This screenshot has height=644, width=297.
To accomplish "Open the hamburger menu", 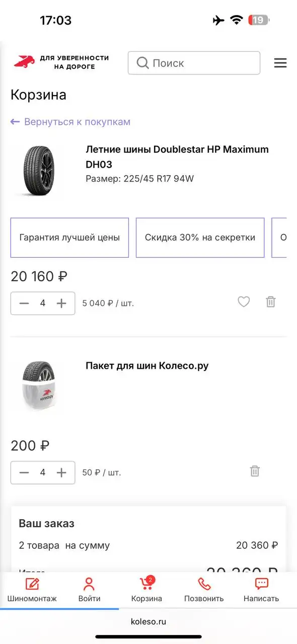I will tap(280, 63).
